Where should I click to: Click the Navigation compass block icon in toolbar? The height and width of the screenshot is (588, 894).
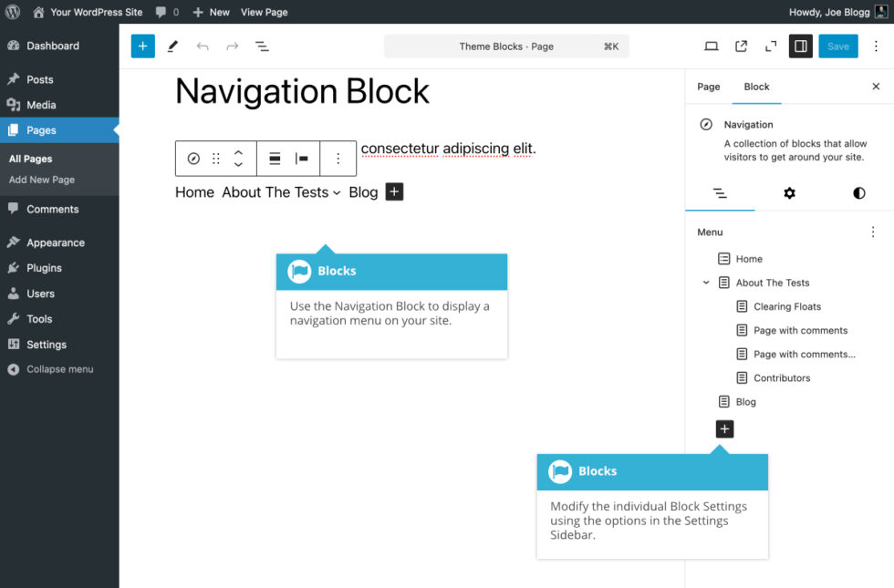(x=193, y=159)
